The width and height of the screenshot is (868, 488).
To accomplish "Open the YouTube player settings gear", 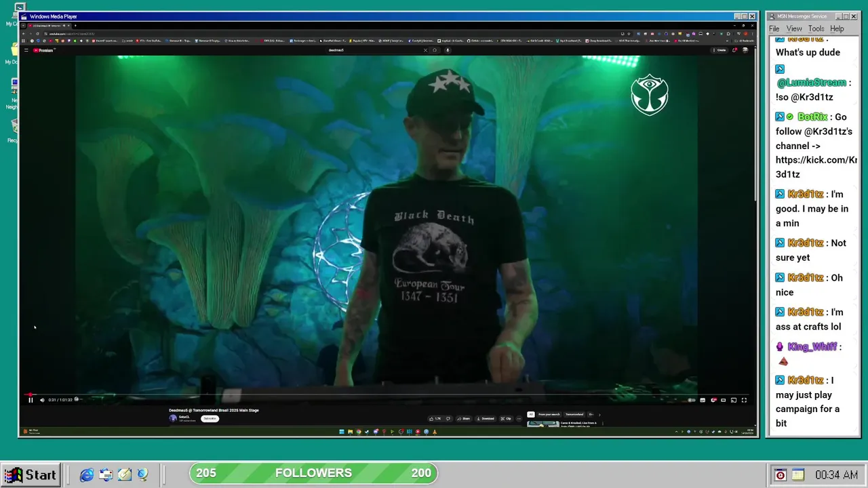I will click(713, 400).
